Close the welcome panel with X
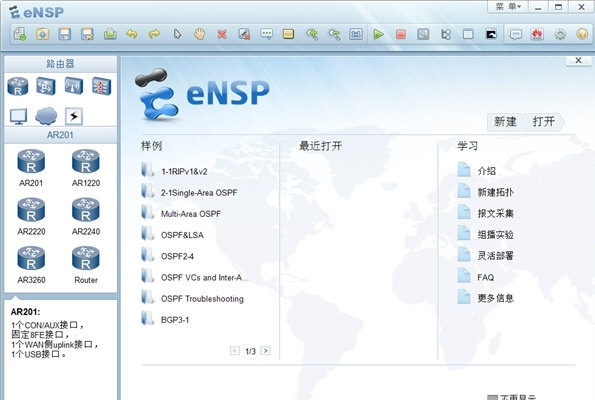 click(578, 60)
